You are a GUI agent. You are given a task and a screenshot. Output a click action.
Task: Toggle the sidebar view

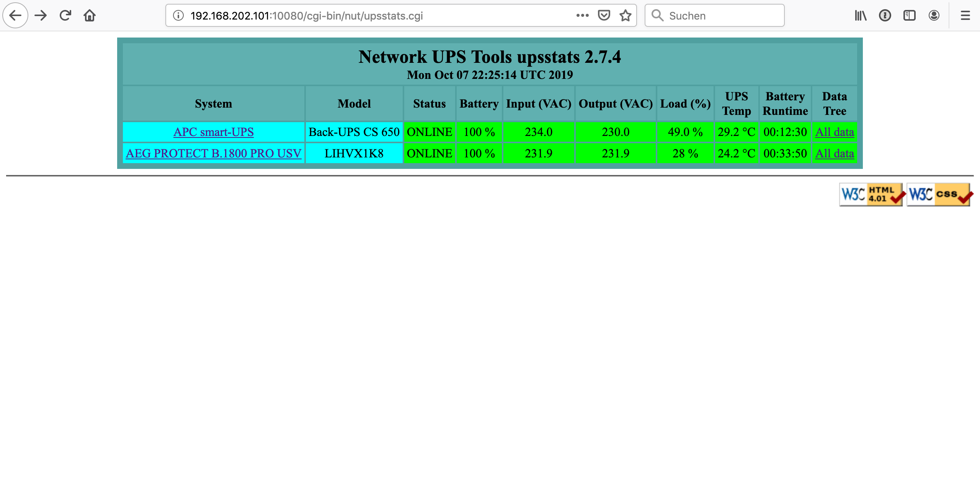click(909, 16)
